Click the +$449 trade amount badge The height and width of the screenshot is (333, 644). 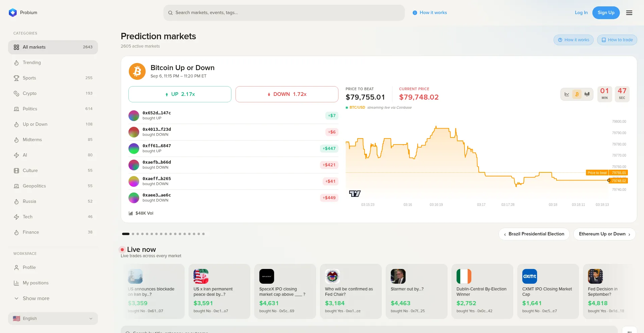click(x=329, y=198)
